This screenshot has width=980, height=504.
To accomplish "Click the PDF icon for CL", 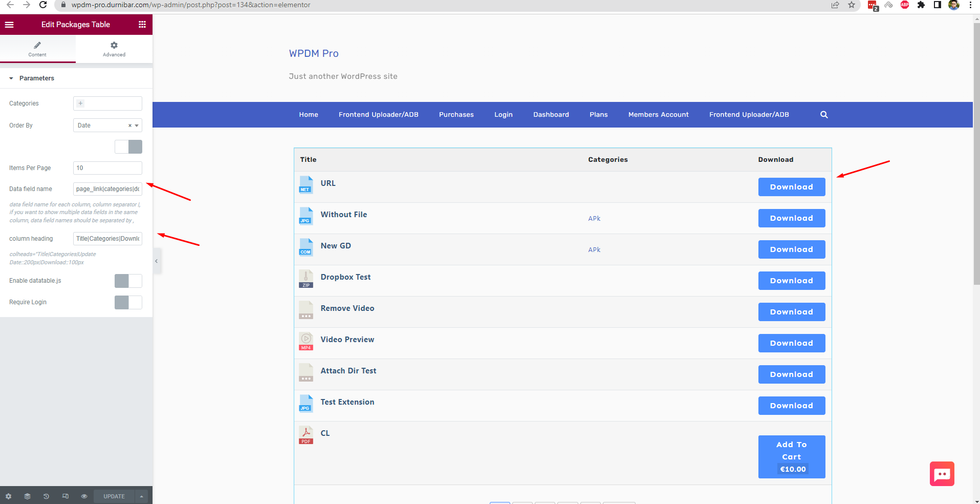I will click(306, 435).
